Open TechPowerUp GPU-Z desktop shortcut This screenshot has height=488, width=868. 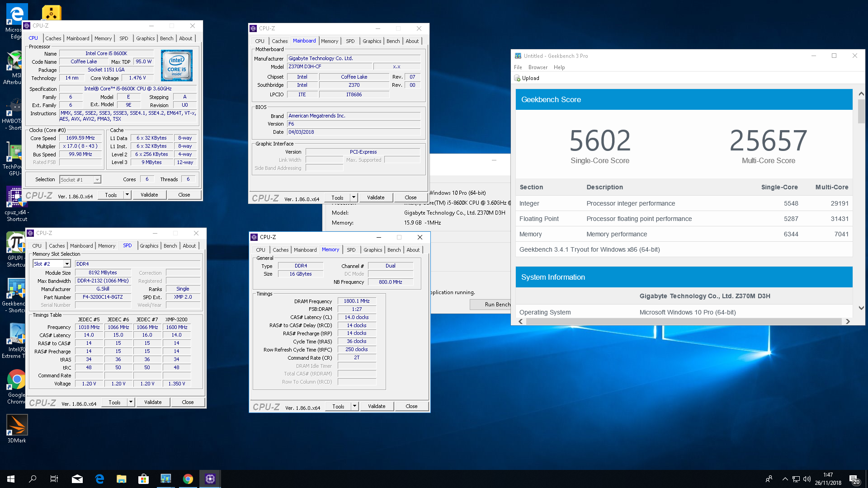click(13, 159)
